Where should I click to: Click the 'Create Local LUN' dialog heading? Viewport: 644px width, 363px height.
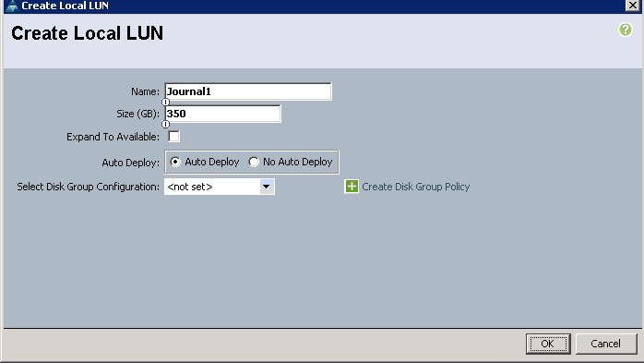pyautogui.click(x=87, y=33)
